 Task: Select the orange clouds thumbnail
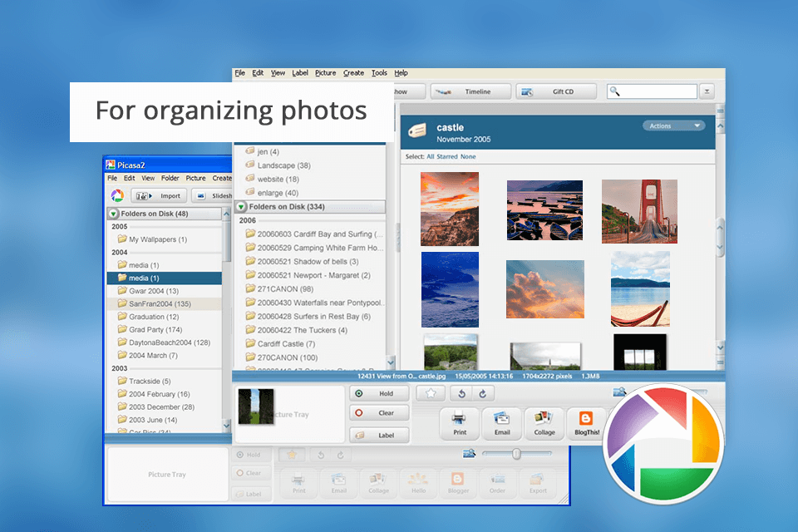point(545,289)
